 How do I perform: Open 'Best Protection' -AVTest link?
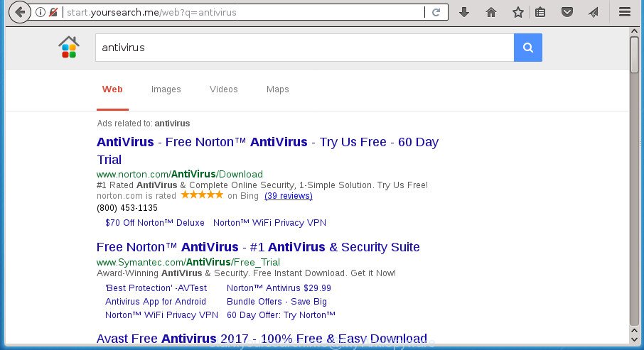click(156, 288)
